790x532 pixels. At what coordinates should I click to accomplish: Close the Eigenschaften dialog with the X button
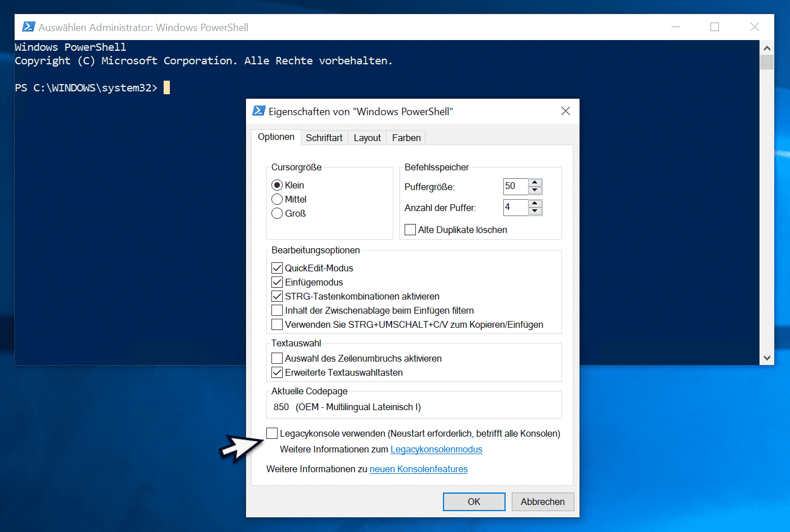click(x=565, y=111)
